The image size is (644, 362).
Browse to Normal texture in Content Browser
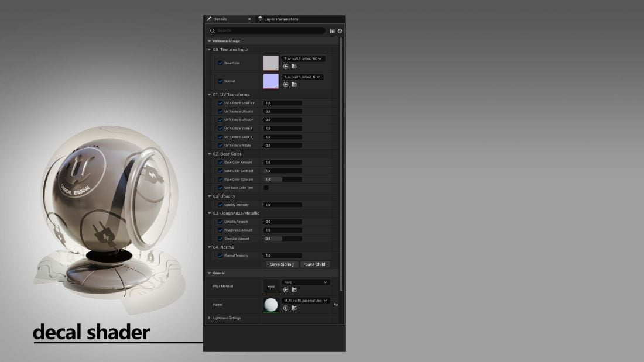294,85
